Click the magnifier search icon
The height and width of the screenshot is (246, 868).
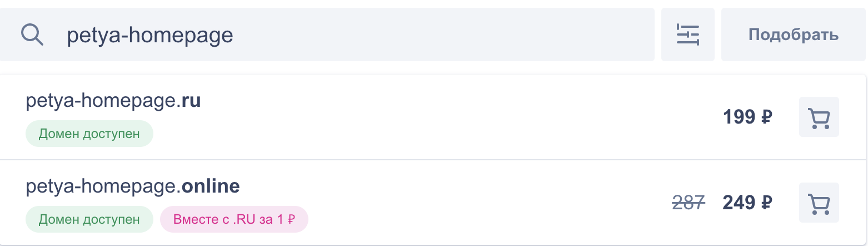(32, 35)
